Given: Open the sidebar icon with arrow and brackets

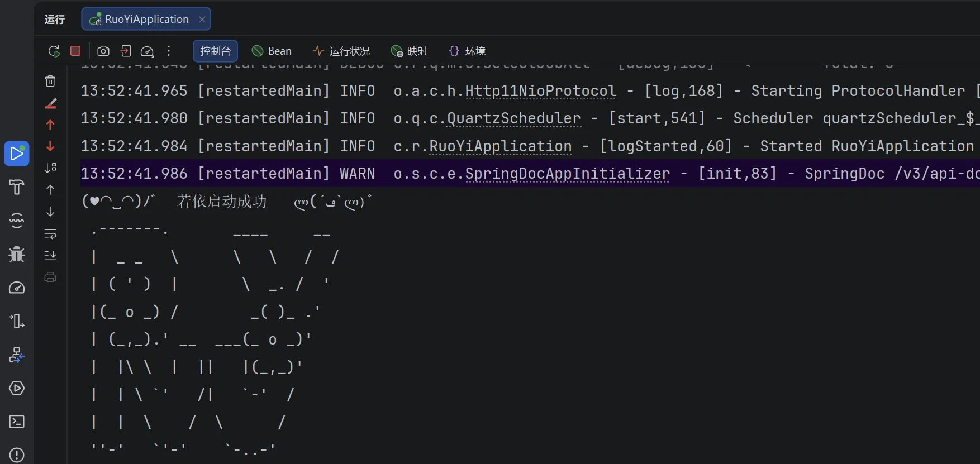Looking at the screenshot, I should tap(17, 321).
